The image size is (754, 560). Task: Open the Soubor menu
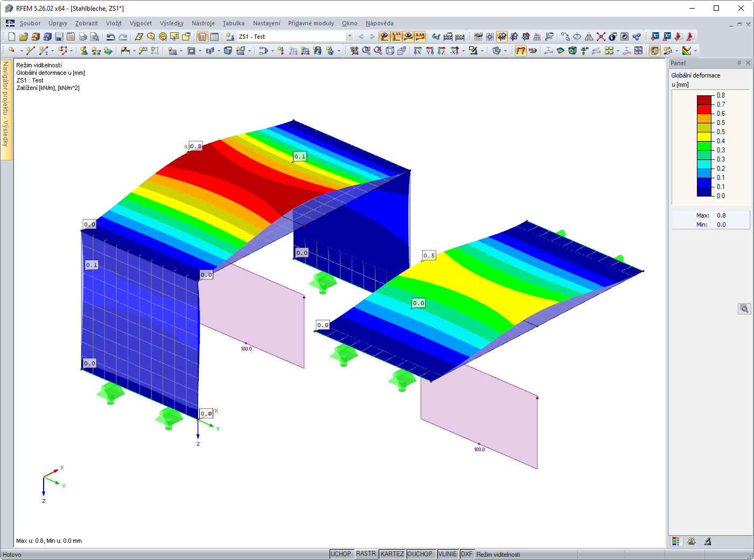[30, 23]
